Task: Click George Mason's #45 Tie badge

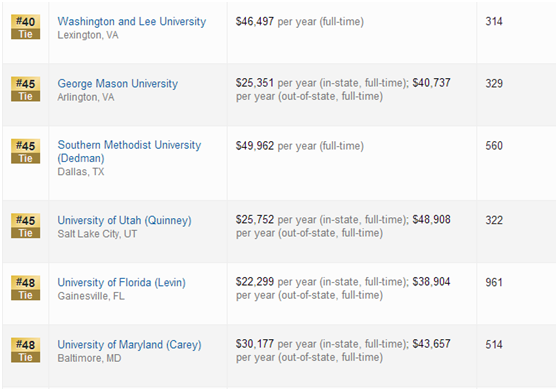Action: [26, 89]
